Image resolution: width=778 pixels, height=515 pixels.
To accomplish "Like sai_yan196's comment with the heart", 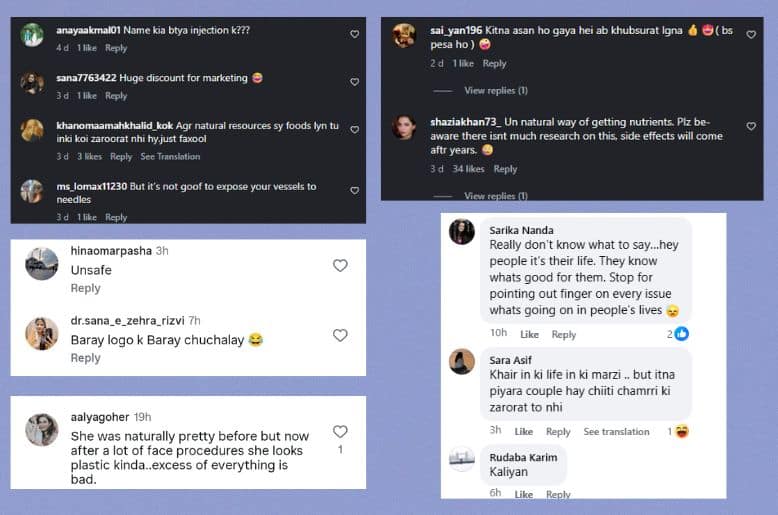I will pyautogui.click(x=751, y=35).
